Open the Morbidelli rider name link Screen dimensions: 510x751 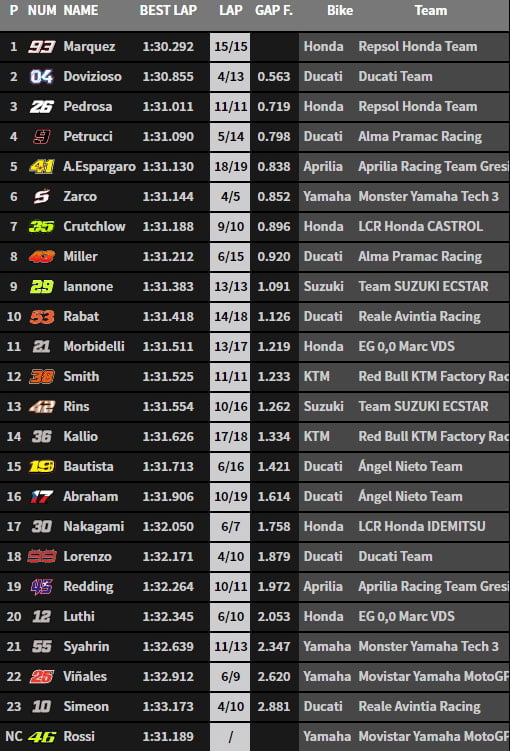click(x=94, y=346)
